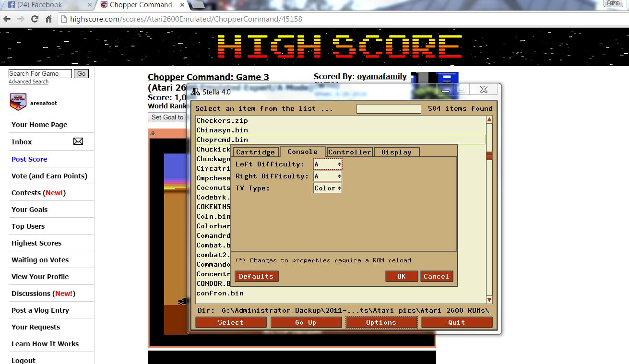Screen dimensions: 629x364
Task: Open the Right Difficulty dropdown
Action: pos(328,176)
